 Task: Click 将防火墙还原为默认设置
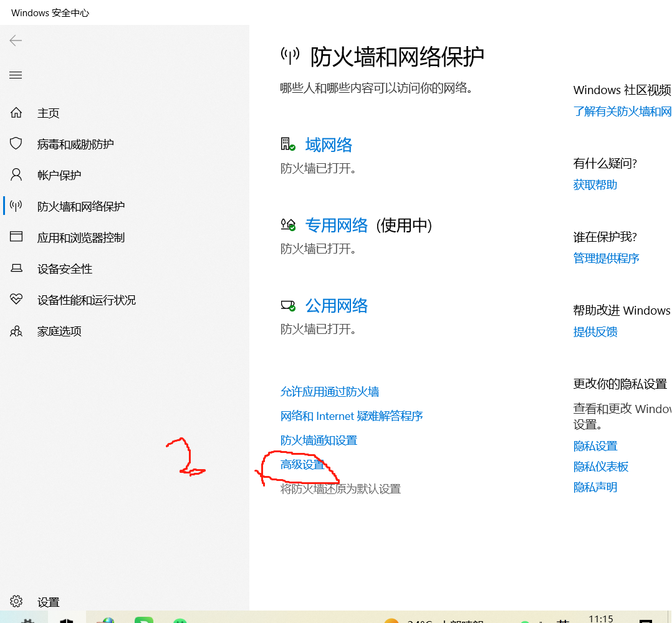(x=340, y=489)
